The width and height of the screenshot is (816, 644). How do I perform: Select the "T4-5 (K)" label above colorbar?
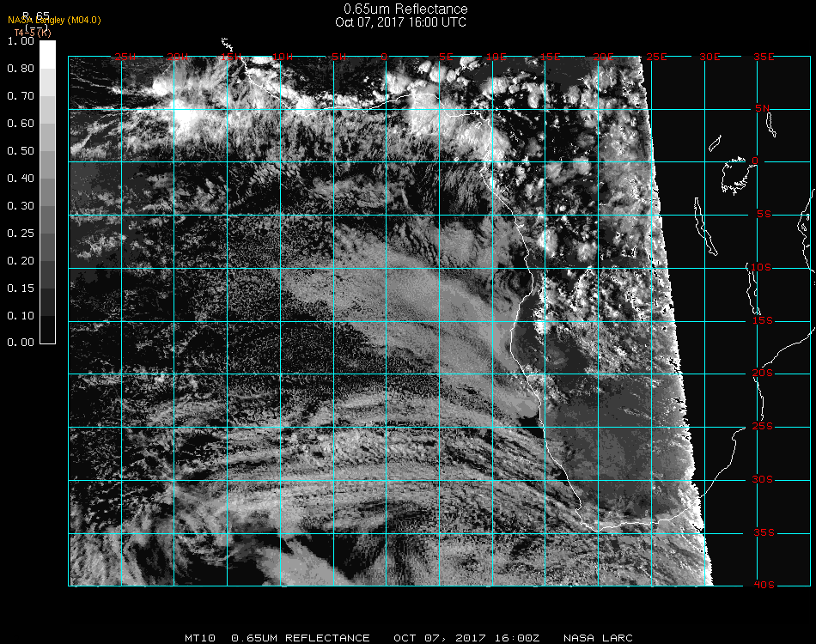coord(33,33)
